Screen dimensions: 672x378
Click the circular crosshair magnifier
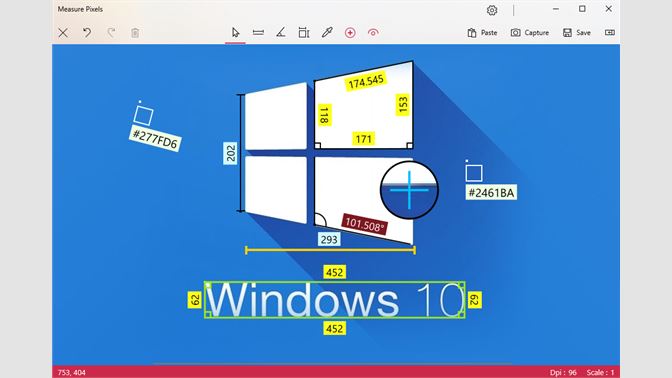coord(409,190)
